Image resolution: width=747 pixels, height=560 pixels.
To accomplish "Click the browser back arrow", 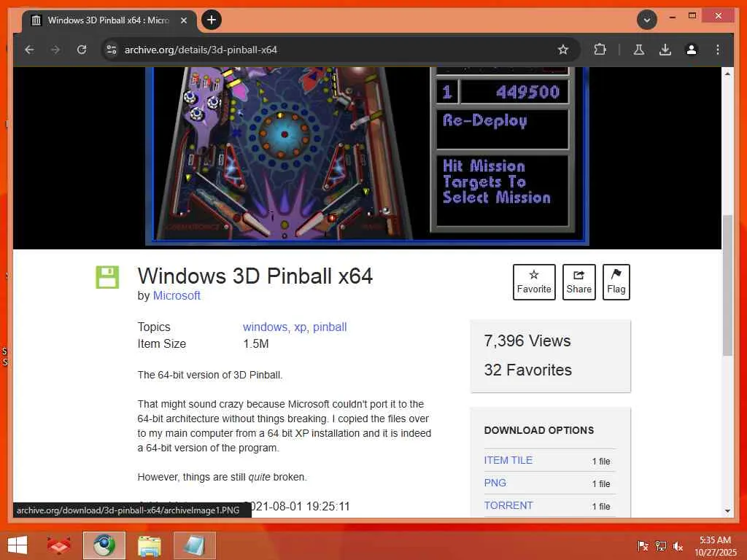I will click(29, 50).
